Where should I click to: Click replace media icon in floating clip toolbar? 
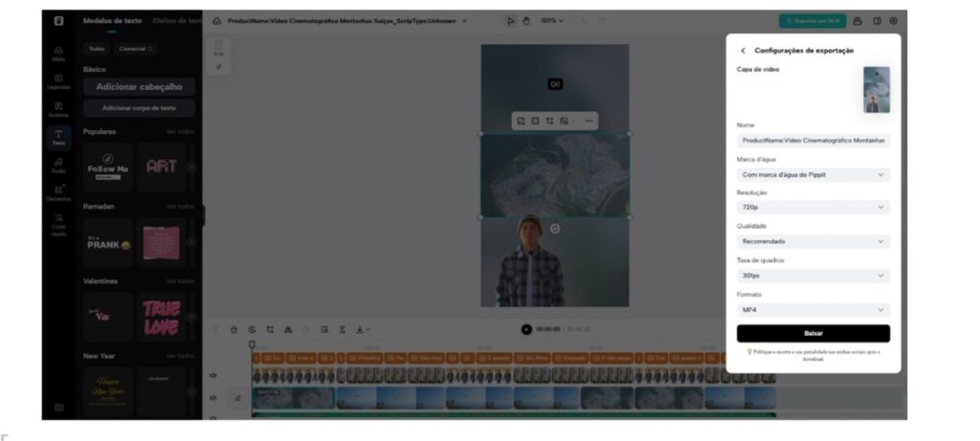[x=521, y=121]
